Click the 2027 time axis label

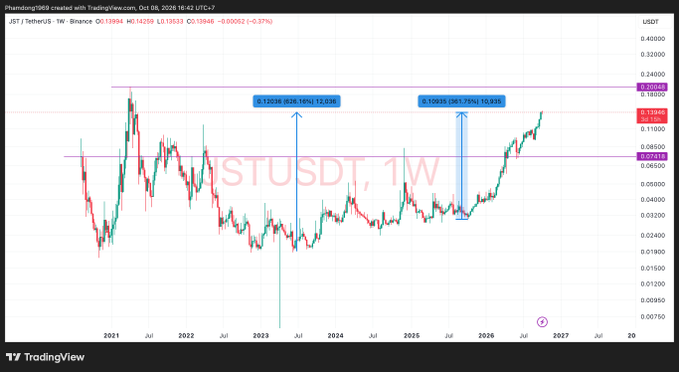(x=561, y=336)
